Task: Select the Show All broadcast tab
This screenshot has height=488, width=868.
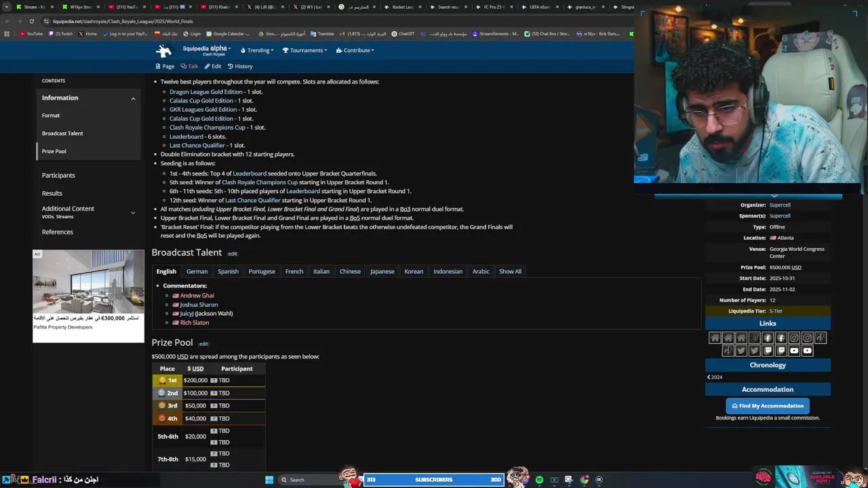Action: click(510, 271)
